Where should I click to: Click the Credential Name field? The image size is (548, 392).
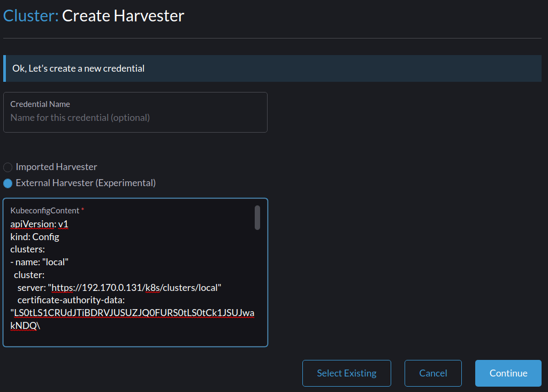tap(135, 117)
